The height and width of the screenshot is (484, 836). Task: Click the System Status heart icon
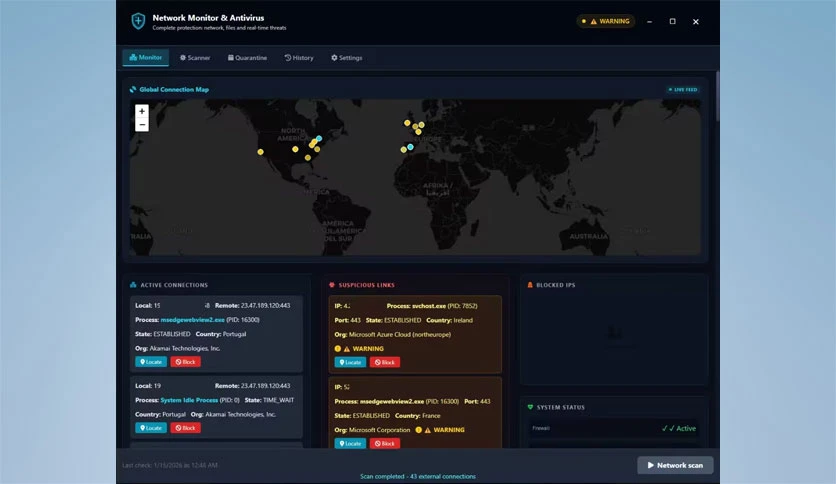coord(530,407)
